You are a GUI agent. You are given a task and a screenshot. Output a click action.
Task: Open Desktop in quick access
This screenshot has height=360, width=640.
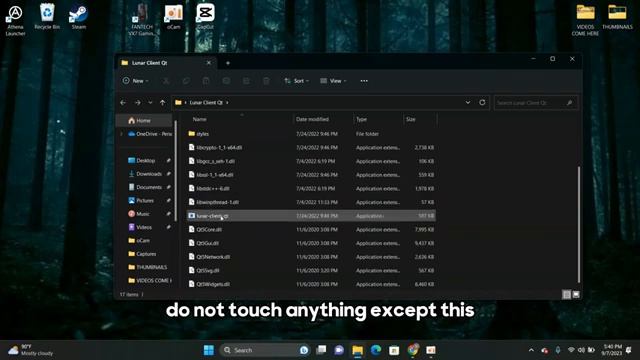pyautogui.click(x=146, y=160)
